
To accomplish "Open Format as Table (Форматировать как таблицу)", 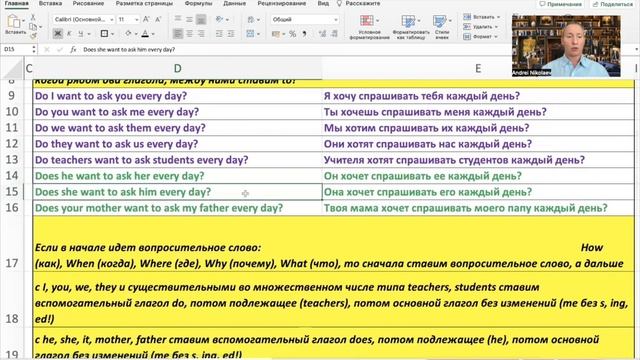I will pyautogui.click(x=411, y=27).
